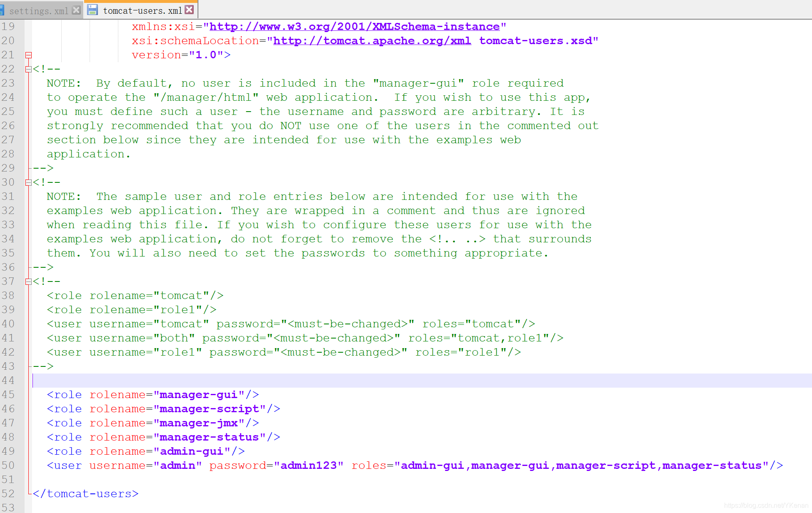Screen dimensions: 812x513
Task: Click the save icon on tomcat-users.xml tab
Action: coord(92,10)
